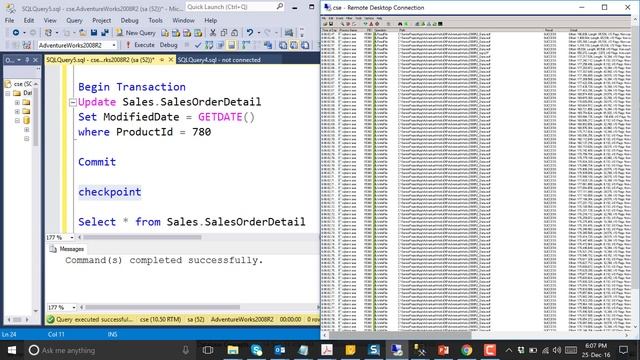640x360 pixels.
Task: Click the Save file toolbar icon
Action: 94,33
